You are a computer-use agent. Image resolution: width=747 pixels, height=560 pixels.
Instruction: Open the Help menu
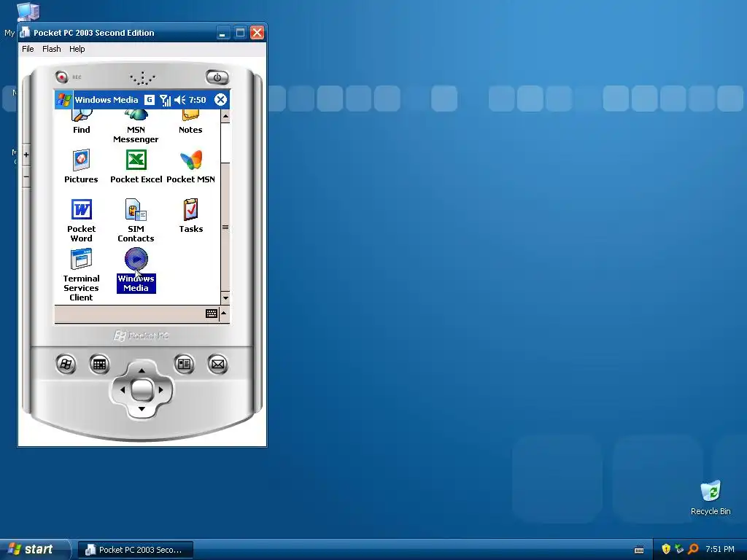pos(77,49)
